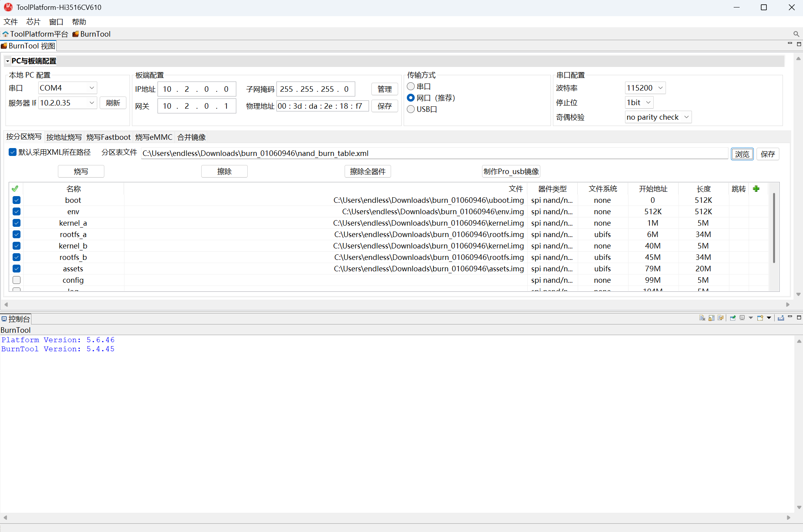Screen dimensions: 803x532
Task: Click the Display Selected Console monitor icon
Action: point(742,318)
